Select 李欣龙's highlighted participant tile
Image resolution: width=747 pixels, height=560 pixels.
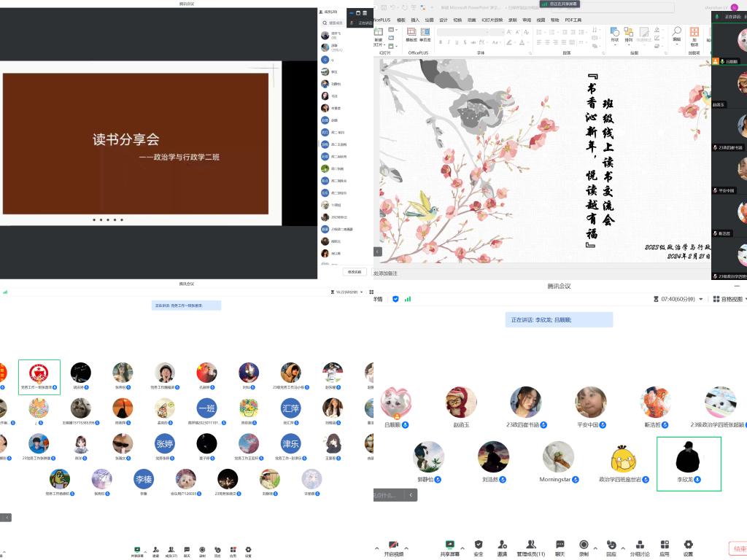[689, 463]
